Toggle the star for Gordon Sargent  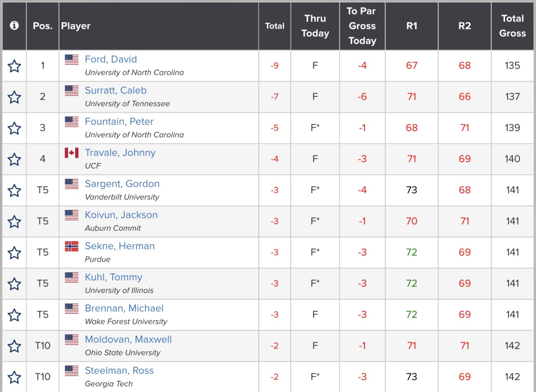pos(14,191)
